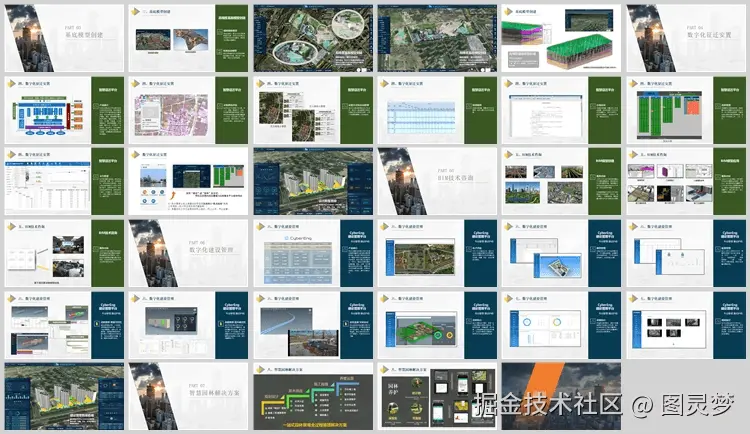Open the '基底模型创建' section title slide
The image size is (750, 434).
[64, 38]
